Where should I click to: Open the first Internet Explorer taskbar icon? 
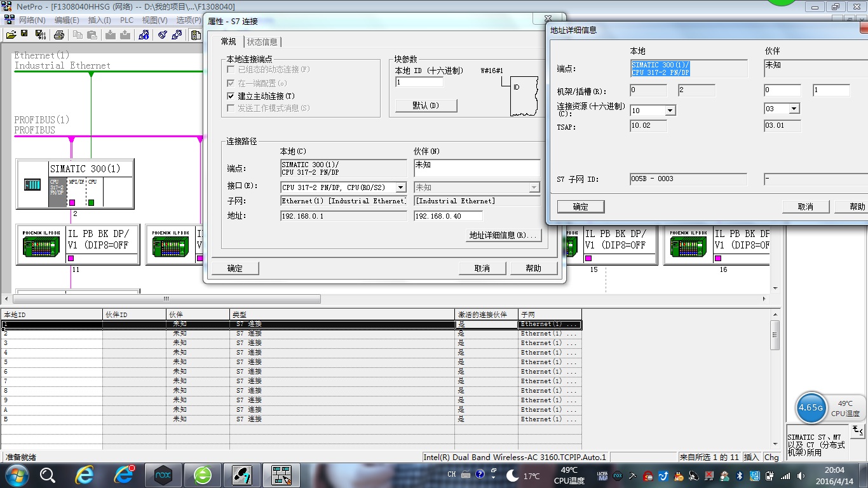[x=85, y=475]
